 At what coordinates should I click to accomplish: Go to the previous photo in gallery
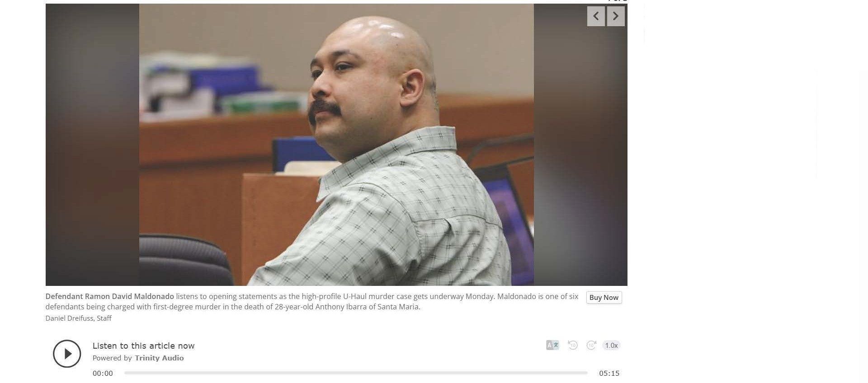596,16
